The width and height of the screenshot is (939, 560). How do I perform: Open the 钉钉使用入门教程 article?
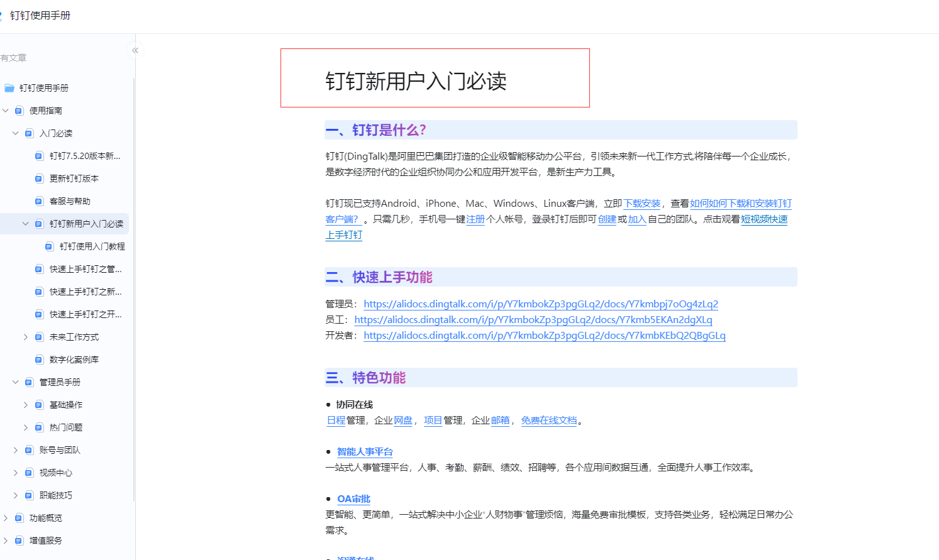point(92,246)
